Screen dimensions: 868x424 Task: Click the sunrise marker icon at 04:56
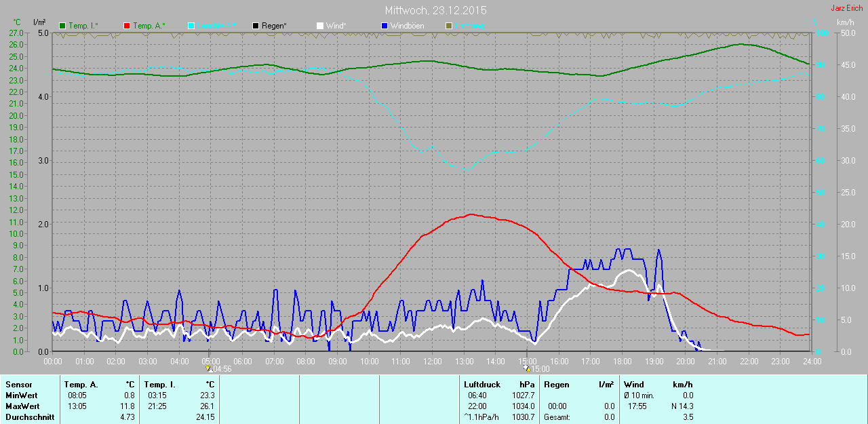pyautogui.click(x=209, y=368)
